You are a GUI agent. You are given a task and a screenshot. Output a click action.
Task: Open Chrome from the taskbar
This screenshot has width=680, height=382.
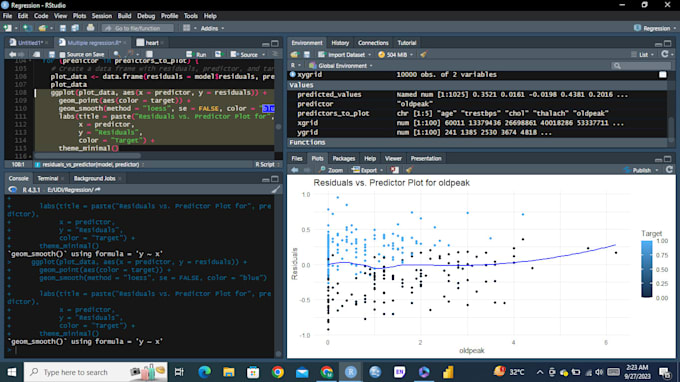[278, 372]
